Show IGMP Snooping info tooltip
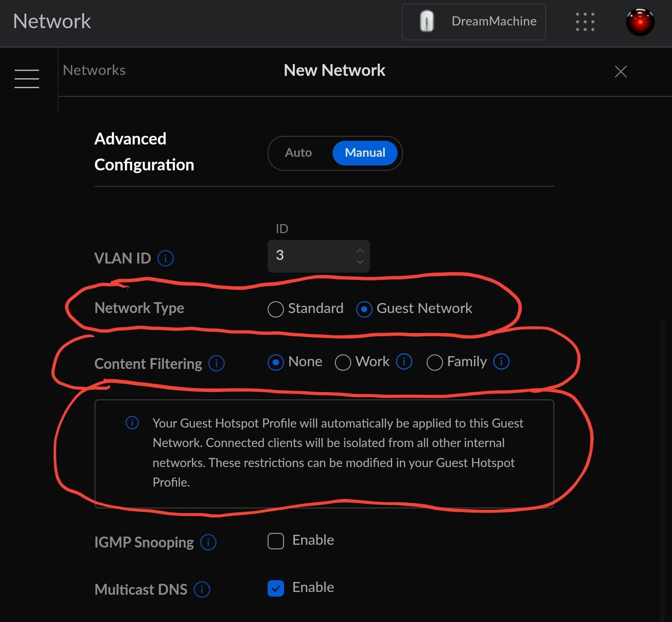The image size is (672, 622). pyautogui.click(x=208, y=542)
